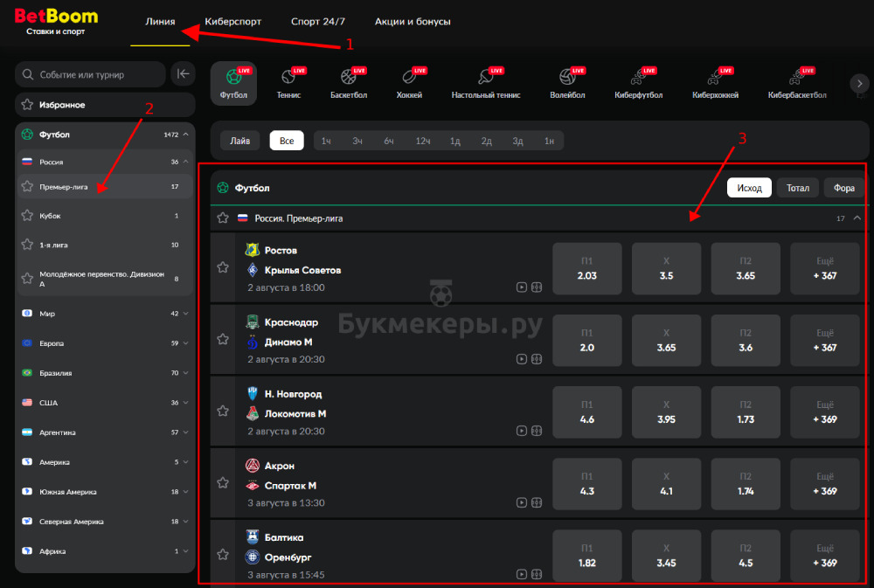
Task: Open video stream for Краснодар match
Action: point(521,359)
